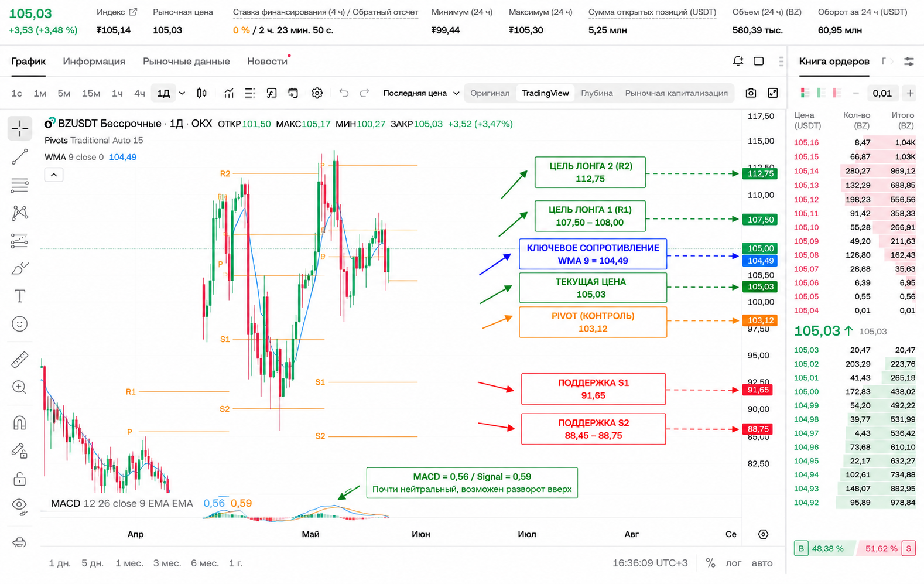The height and width of the screenshot is (584, 924).
Task: Select the 4ч timeframe
Action: (x=139, y=93)
